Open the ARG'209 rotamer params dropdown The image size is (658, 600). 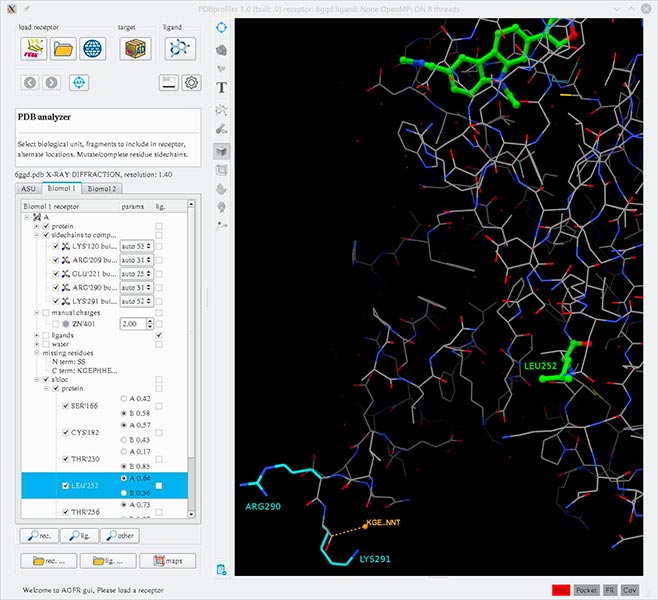click(x=135, y=260)
